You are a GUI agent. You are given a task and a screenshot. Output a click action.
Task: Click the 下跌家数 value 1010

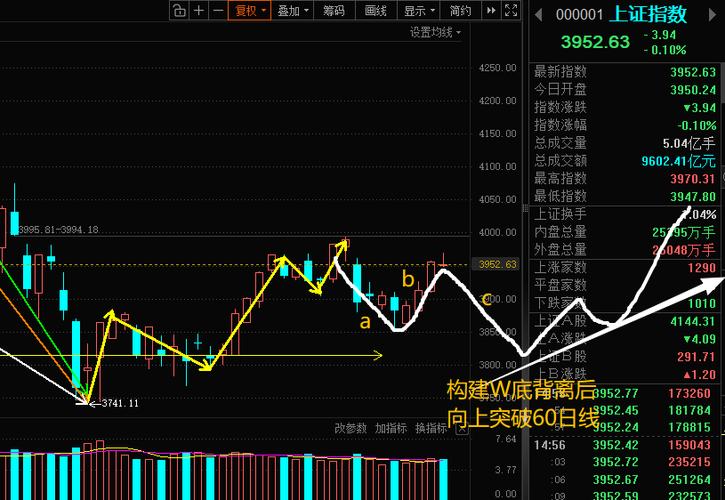tap(701, 303)
